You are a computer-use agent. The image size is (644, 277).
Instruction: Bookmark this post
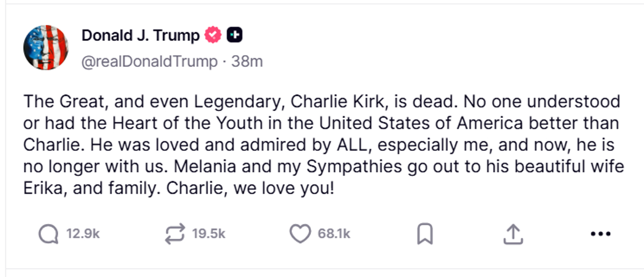[x=425, y=234]
